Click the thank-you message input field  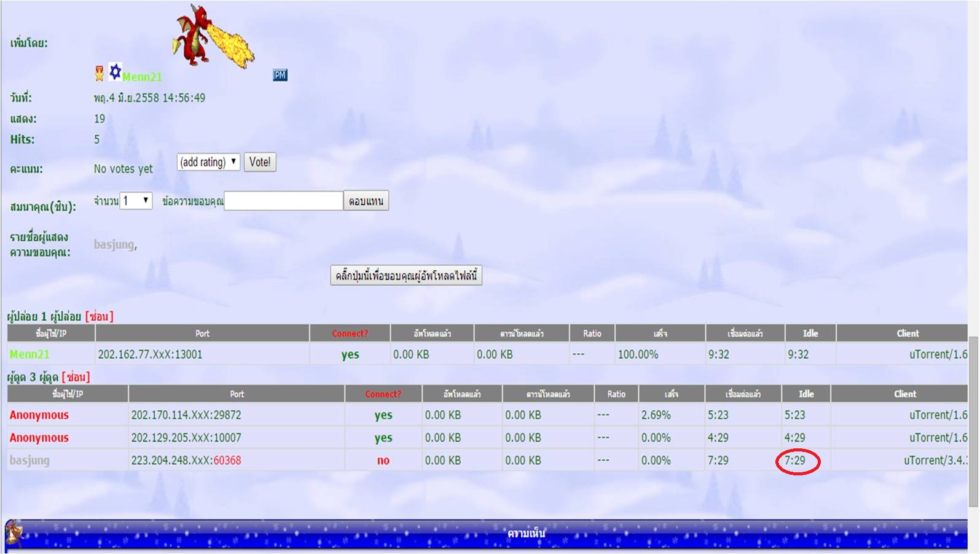[x=283, y=201]
